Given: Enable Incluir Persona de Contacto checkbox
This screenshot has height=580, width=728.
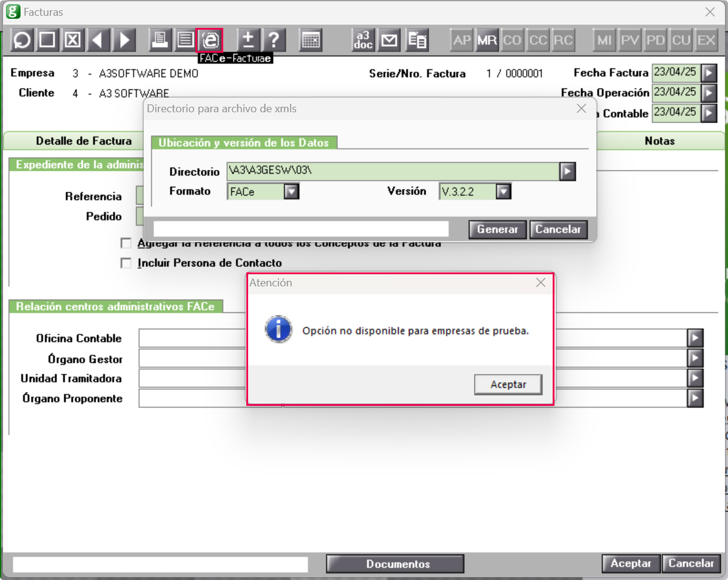Looking at the screenshot, I should pyautogui.click(x=126, y=263).
